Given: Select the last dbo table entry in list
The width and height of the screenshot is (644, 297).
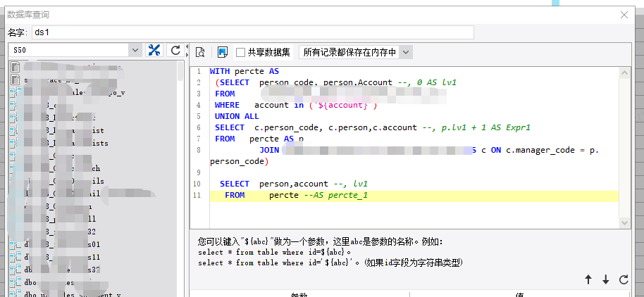Looking at the screenshot, I should tap(70, 293).
